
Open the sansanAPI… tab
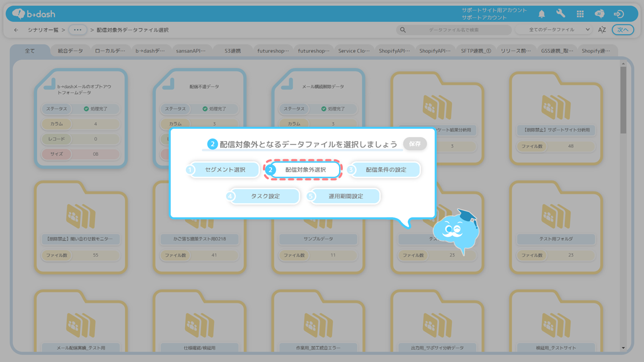pos(191,51)
